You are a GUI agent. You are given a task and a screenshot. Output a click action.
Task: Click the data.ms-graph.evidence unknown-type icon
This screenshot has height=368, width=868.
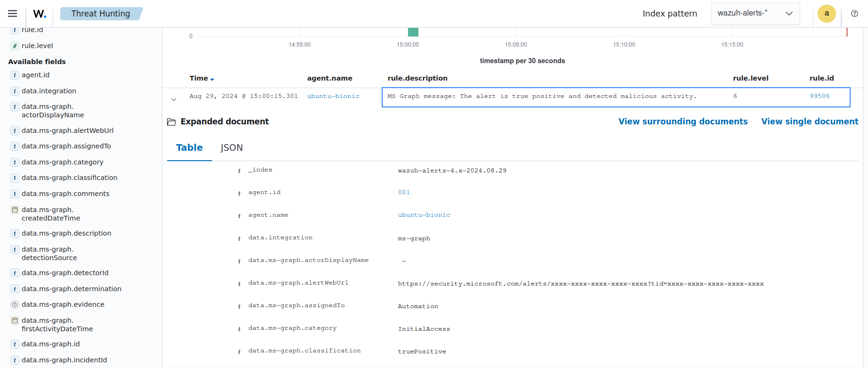tap(15, 305)
